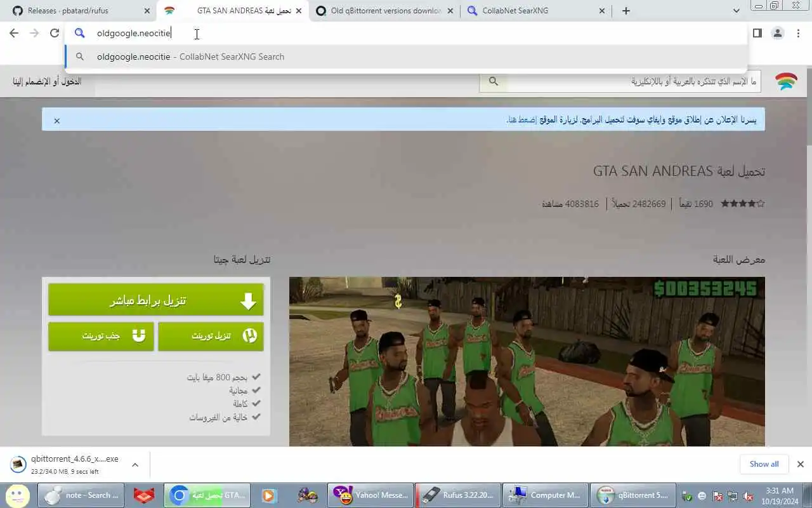Open the GTA San Andreas gallery screenshot

tap(527, 361)
